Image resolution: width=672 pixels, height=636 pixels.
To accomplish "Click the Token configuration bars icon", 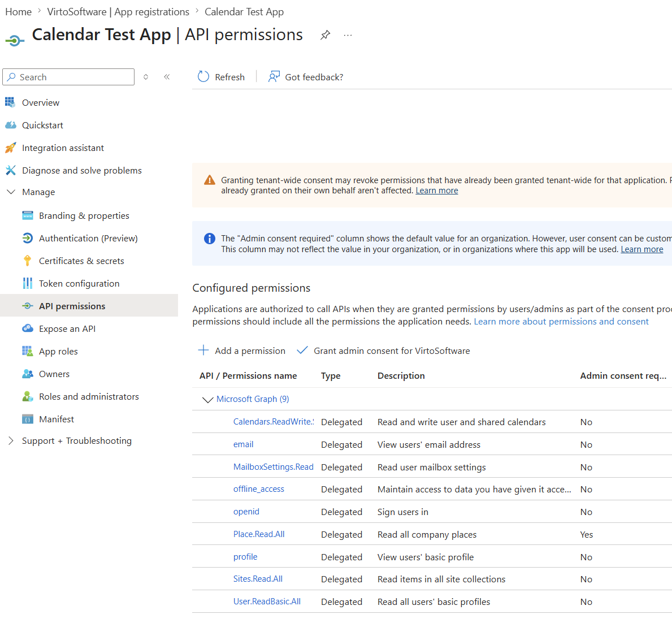I will [28, 283].
